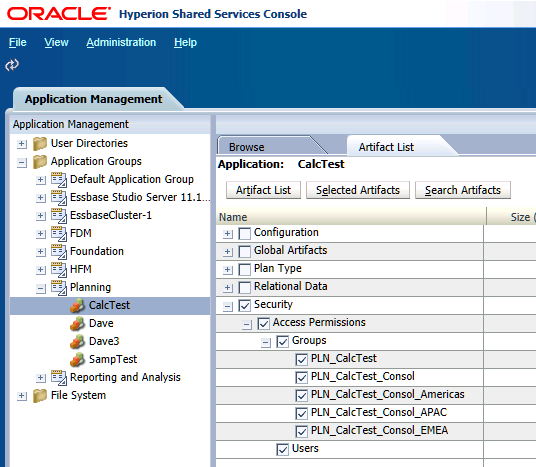Viewport: 536px width, 467px height.
Task: Check the Global Artifacts checkbox
Action: coord(245,252)
